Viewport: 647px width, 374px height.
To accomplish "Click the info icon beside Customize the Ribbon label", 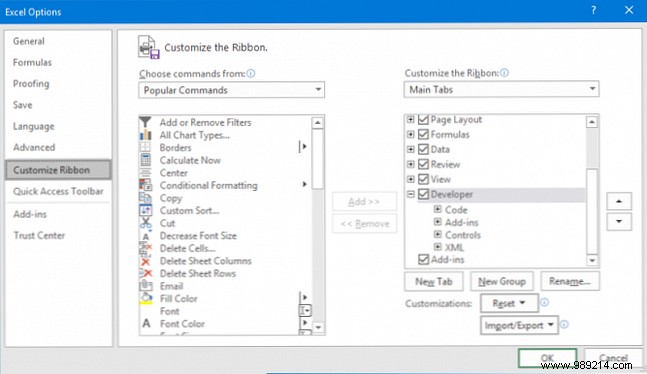I will [x=504, y=73].
